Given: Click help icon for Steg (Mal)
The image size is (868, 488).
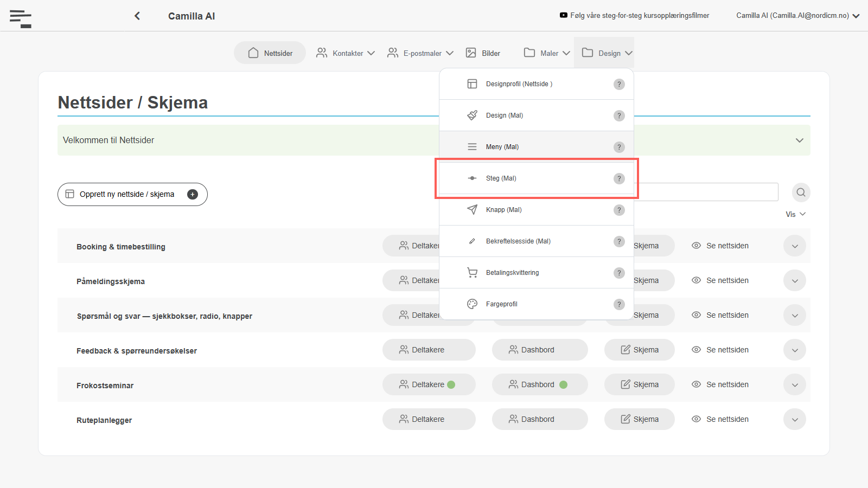Looking at the screenshot, I should pyautogui.click(x=619, y=178).
